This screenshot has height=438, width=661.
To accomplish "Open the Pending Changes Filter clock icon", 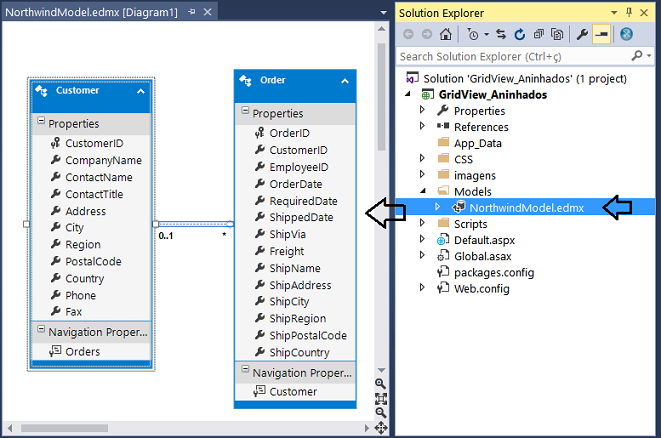I will 473,34.
